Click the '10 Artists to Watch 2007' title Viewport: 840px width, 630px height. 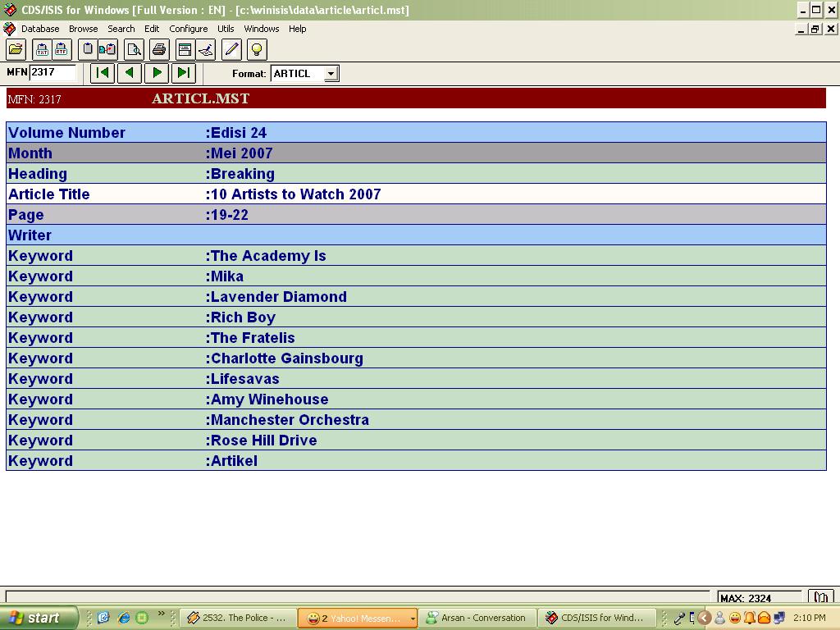point(295,194)
